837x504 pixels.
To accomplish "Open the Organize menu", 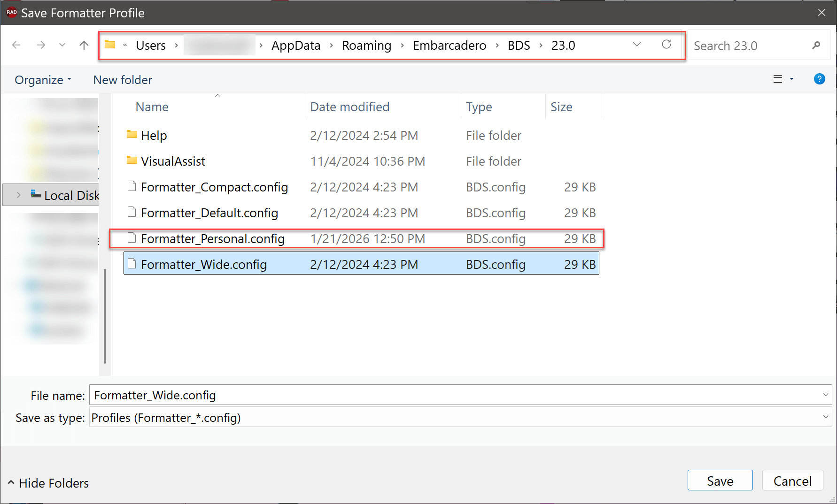I will pos(43,80).
